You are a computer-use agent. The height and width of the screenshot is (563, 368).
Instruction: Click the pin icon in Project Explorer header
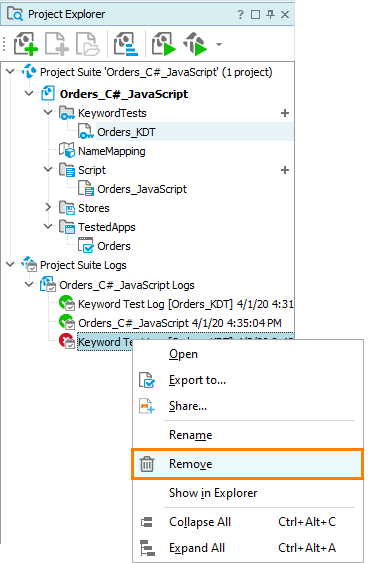[x=270, y=14]
